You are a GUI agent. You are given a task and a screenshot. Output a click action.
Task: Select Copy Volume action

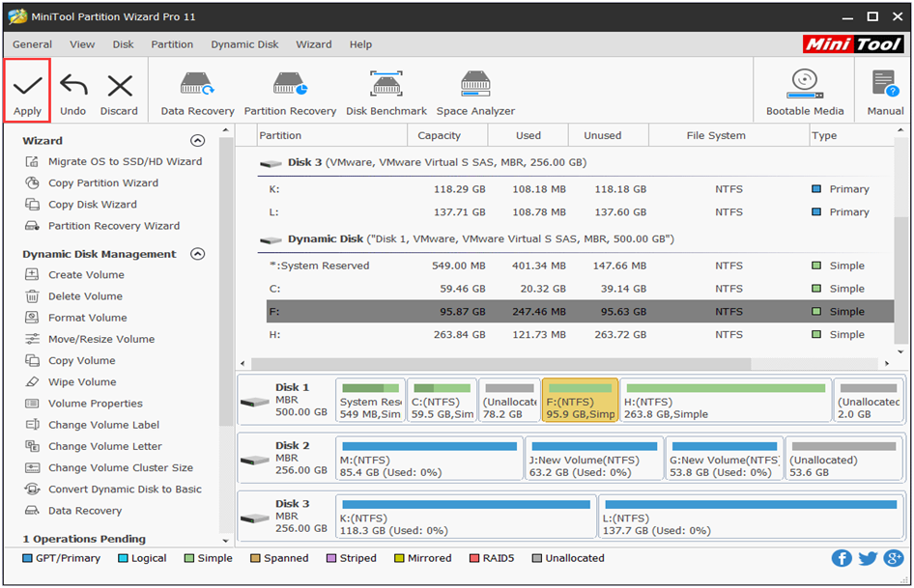(x=70, y=361)
